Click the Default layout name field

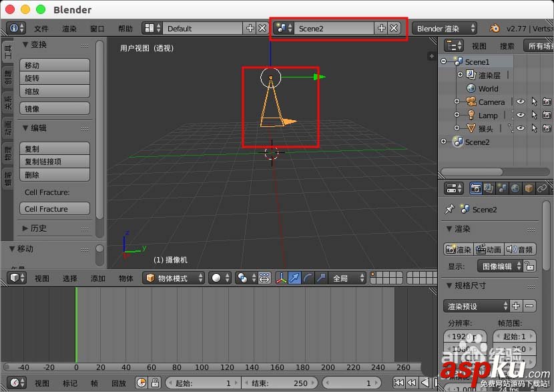pos(202,28)
